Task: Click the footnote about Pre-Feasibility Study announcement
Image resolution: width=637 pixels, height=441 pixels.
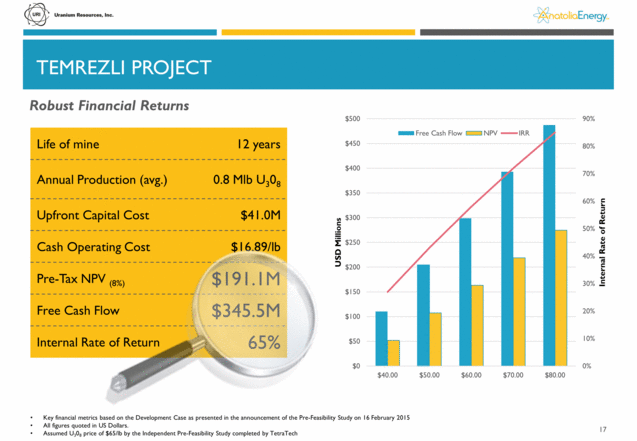Action: [x=227, y=417]
